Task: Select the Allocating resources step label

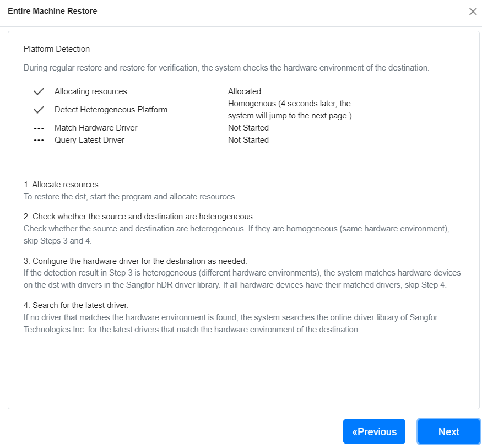Action: (94, 91)
